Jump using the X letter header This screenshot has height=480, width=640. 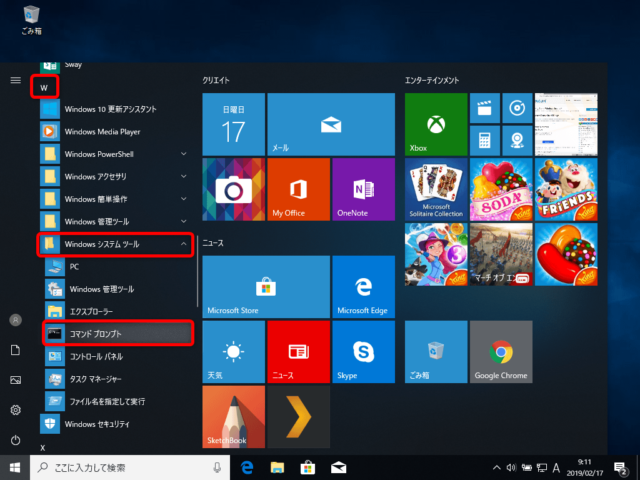tap(43, 448)
